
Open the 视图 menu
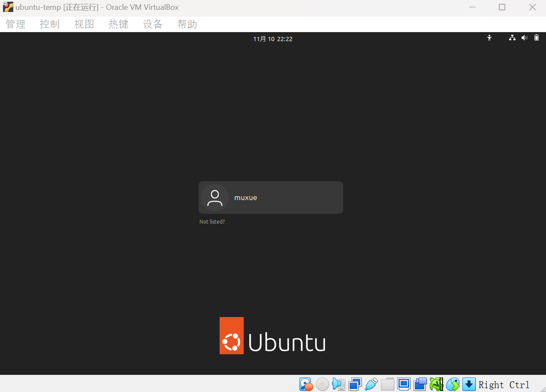click(x=84, y=24)
